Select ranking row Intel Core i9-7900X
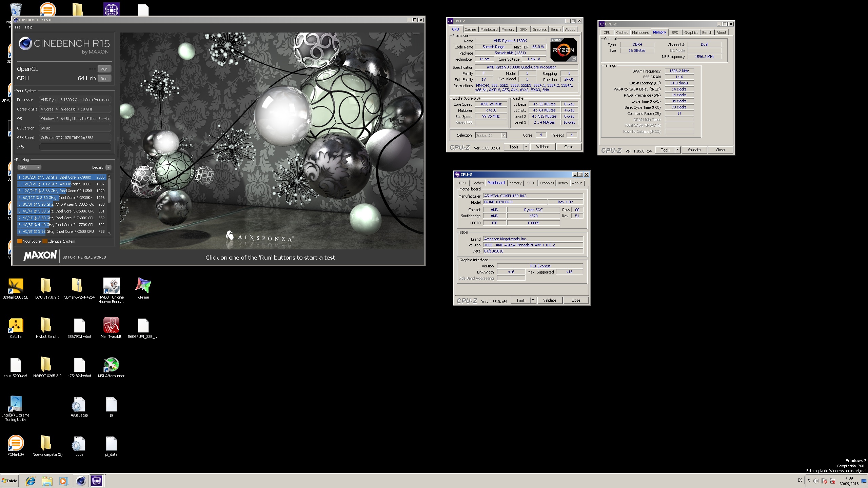The width and height of the screenshot is (868, 488). pyautogui.click(x=62, y=177)
